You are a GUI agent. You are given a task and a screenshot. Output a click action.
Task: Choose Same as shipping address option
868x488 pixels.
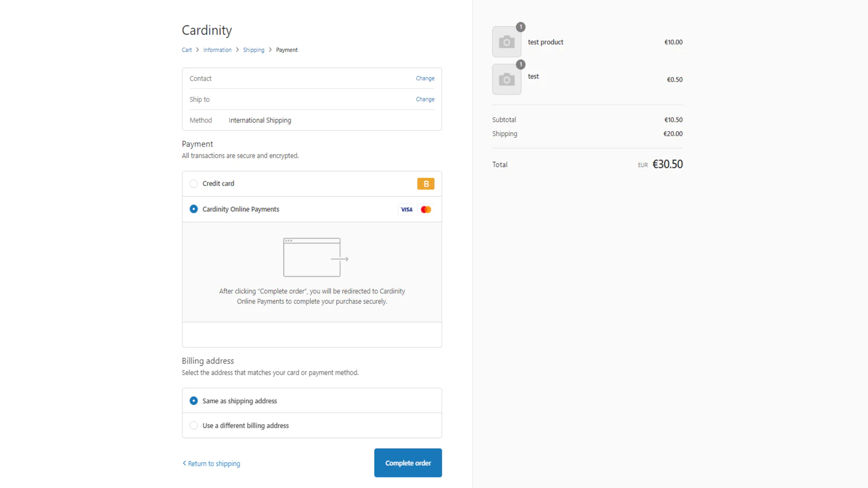pos(194,401)
